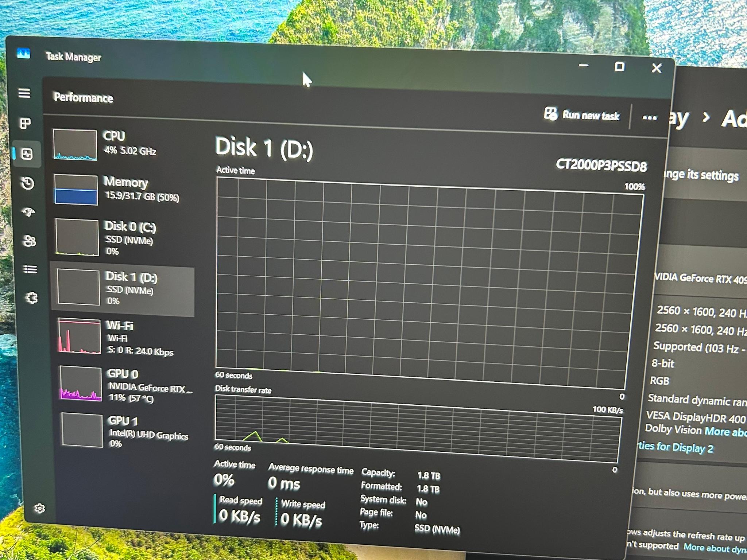Open the Users page icon

[30, 241]
